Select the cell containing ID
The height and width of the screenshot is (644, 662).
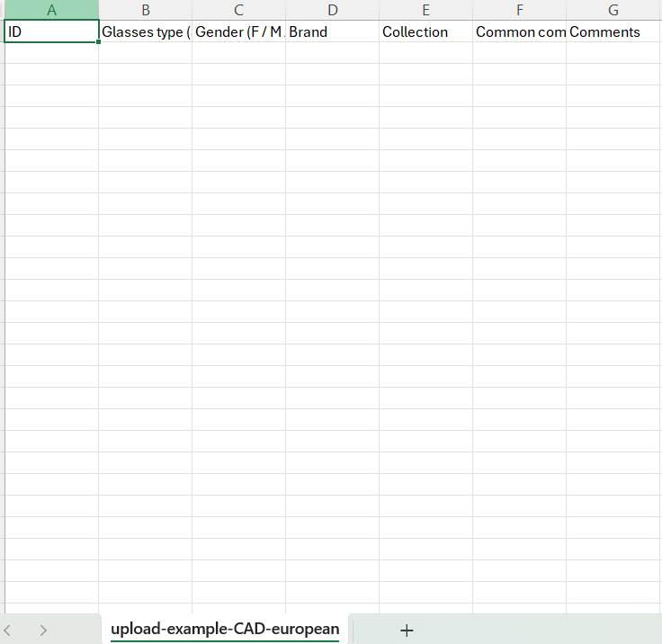tap(51, 31)
